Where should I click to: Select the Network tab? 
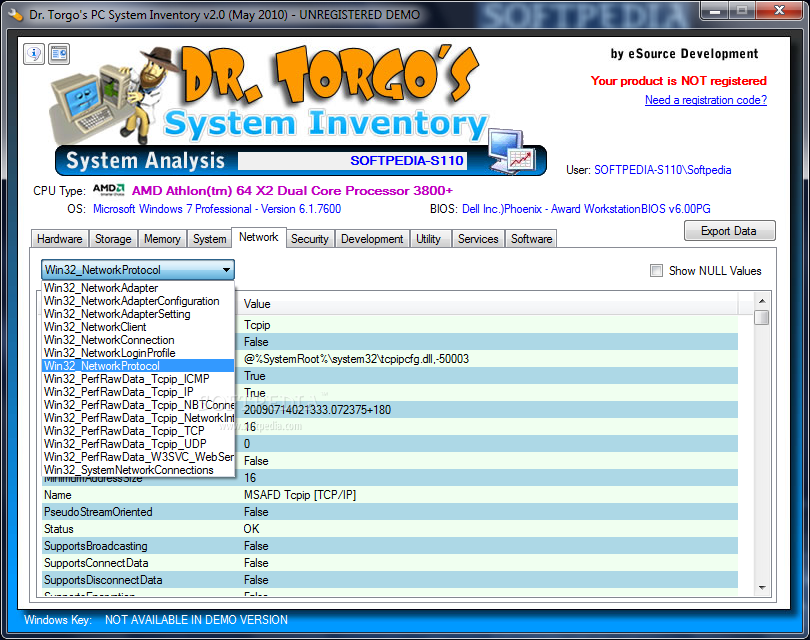click(x=258, y=237)
